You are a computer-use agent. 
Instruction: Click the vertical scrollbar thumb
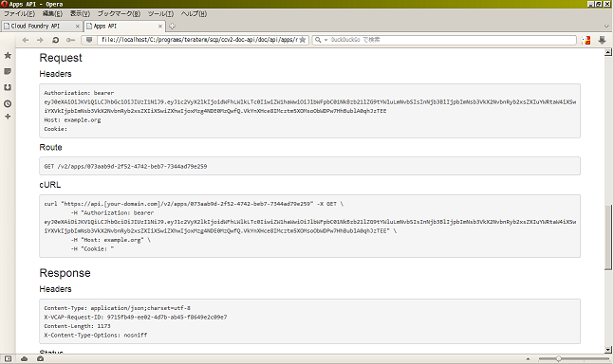tap(608, 237)
